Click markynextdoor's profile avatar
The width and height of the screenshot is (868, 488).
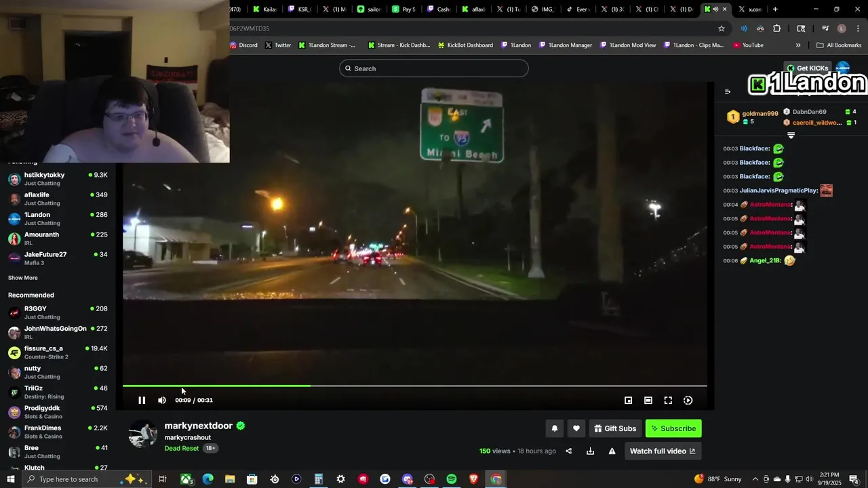click(143, 434)
